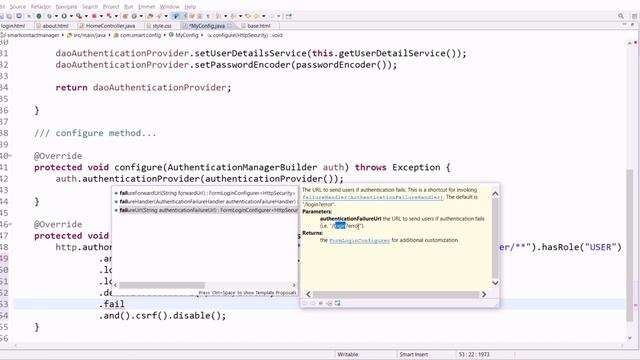Switch to the style.css tab
The width and height of the screenshot is (640, 360).
[x=162, y=26]
